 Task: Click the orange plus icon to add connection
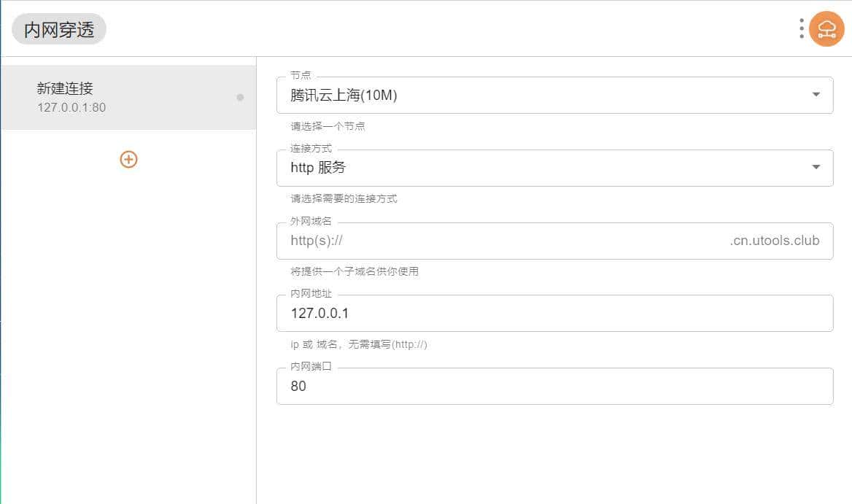coord(128,159)
